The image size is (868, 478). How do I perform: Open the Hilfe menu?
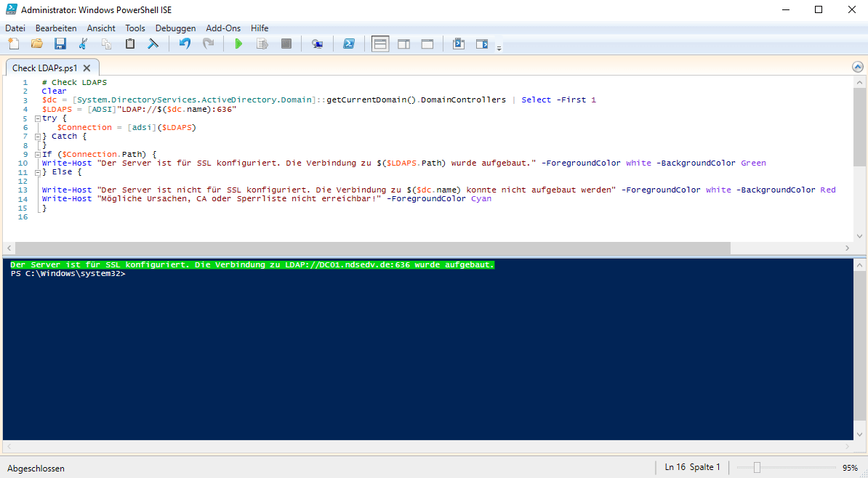tap(259, 28)
